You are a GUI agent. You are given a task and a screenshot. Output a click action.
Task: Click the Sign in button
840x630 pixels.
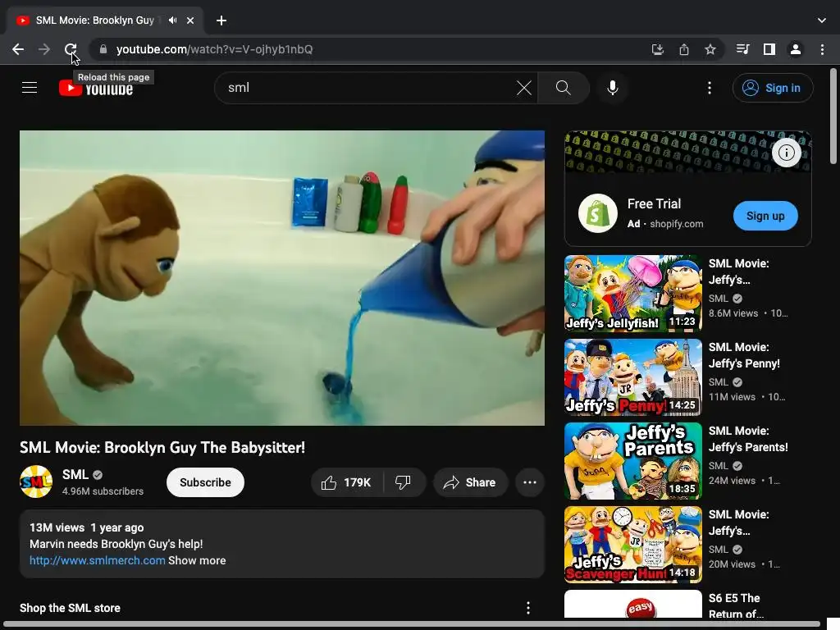[x=773, y=88]
